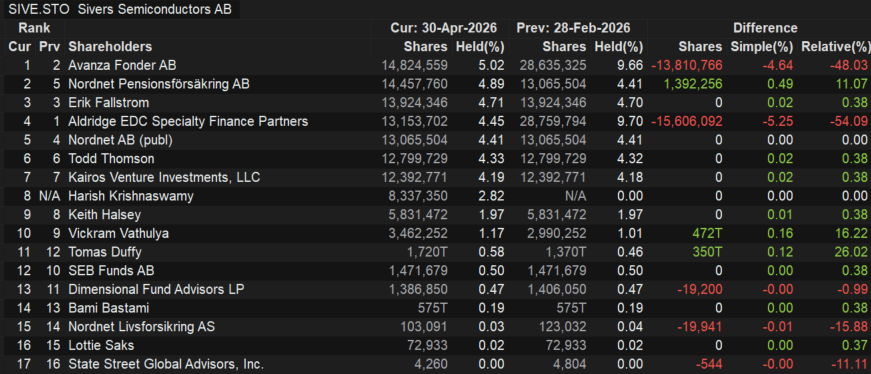Click the -544 share difference cell
Screen dimensions: 871x374
pyautogui.click(x=709, y=365)
